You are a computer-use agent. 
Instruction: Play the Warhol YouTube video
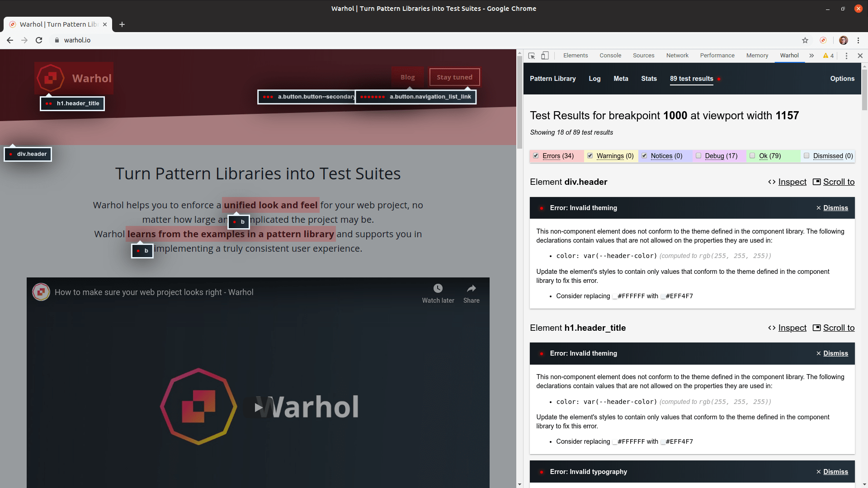click(258, 407)
